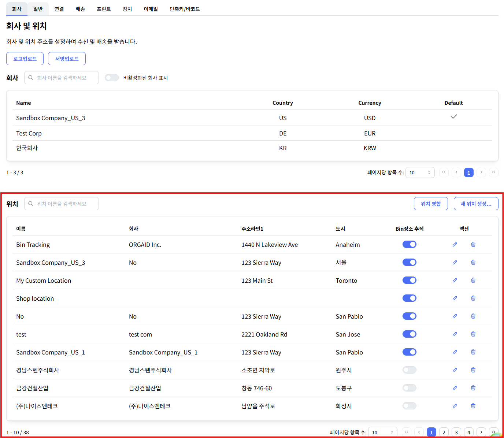Go to the 이메일 tab
Viewport: 504px width, 438px height.
(151, 9)
